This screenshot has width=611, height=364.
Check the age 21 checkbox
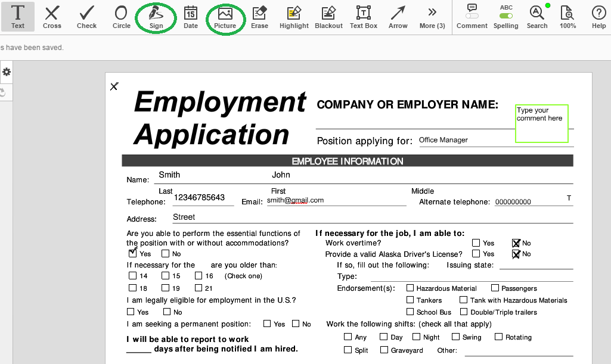tap(199, 288)
